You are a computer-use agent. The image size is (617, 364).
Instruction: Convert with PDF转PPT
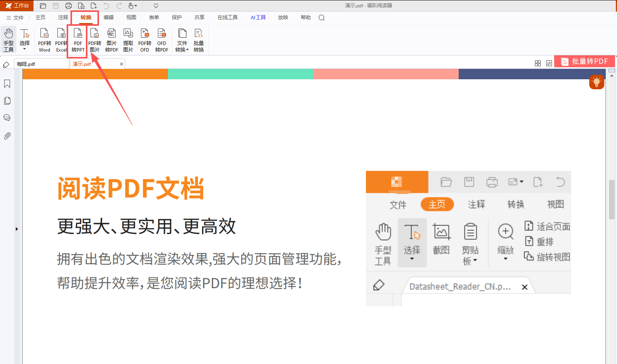coord(78,40)
